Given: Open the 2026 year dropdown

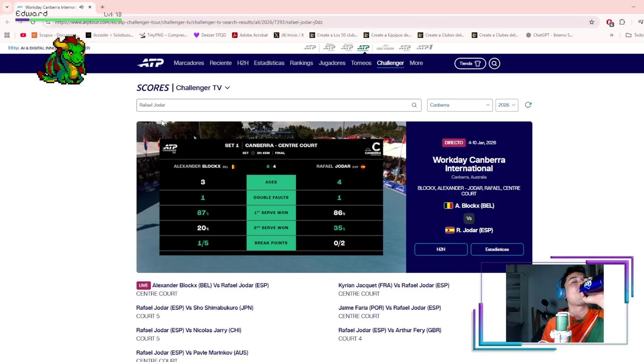Looking at the screenshot, I should [506, 105].
